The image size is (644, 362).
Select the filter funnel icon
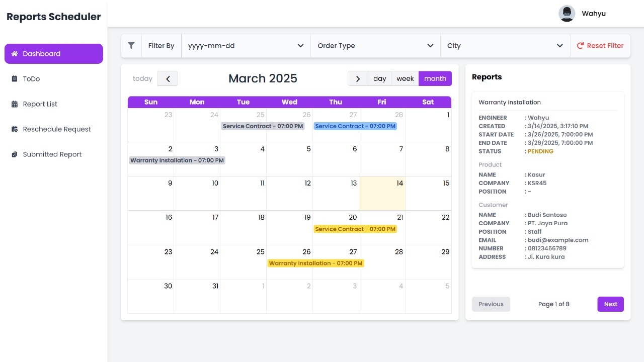pyautogui.click(x=131, y=46)
